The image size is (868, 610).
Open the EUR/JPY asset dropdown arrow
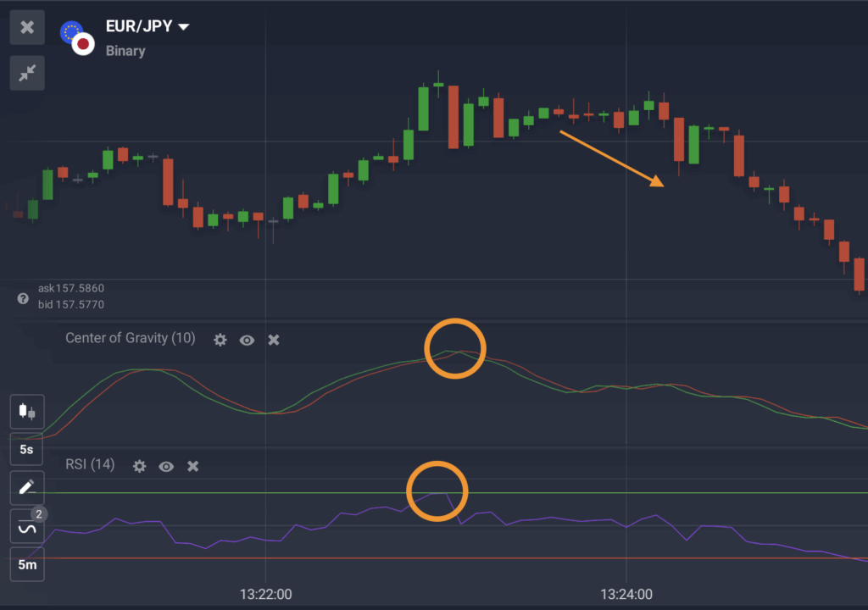pos(183,27)
